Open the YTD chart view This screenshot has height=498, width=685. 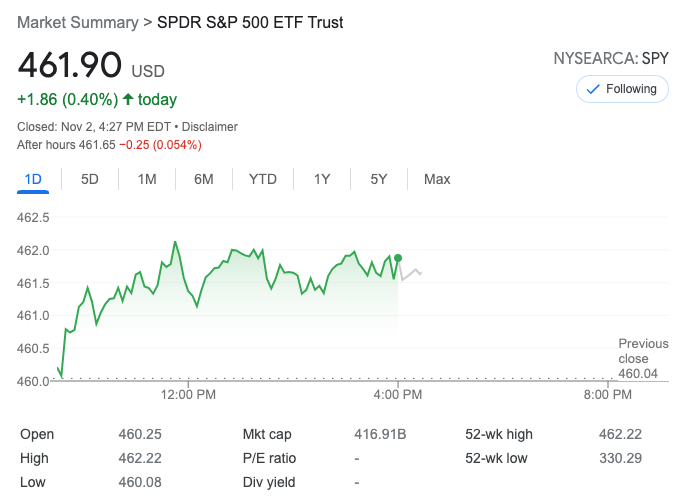coord(263,179)
